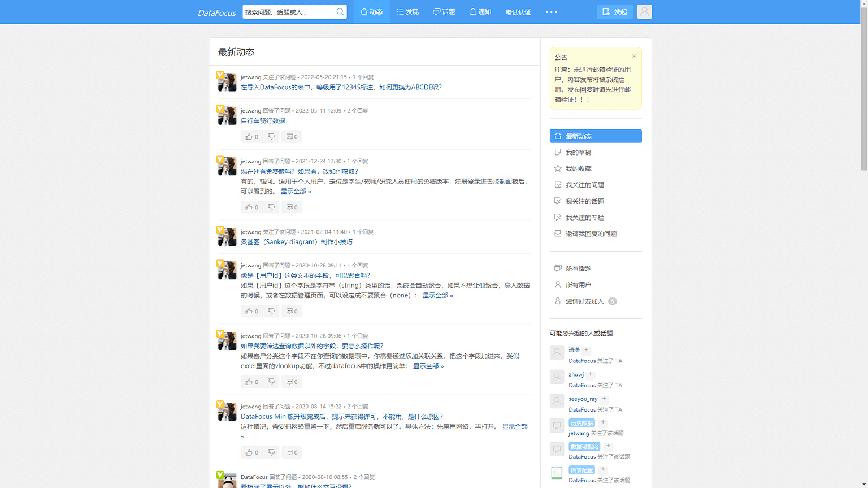
Task: Select 最新动态 in the sidebar
Action: [x=596, y=136]
